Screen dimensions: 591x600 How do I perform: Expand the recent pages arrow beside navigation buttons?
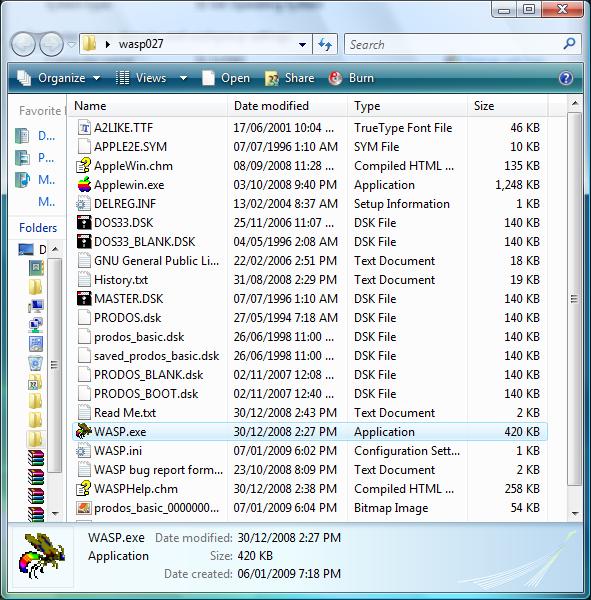tap(71, 45)
